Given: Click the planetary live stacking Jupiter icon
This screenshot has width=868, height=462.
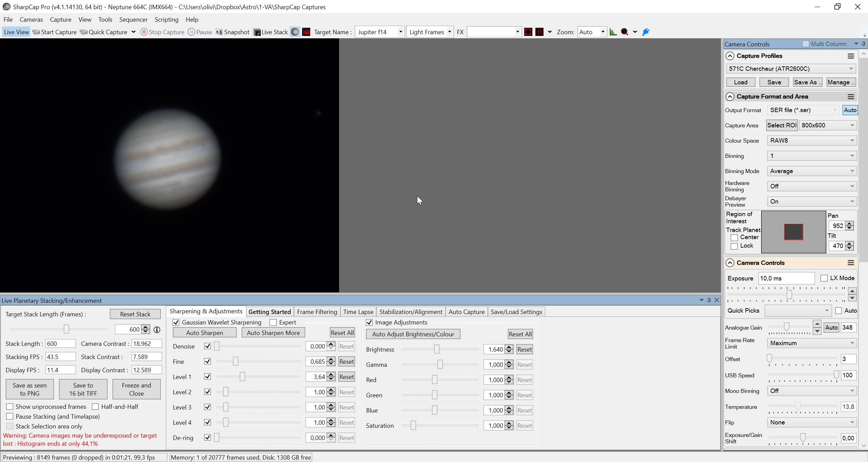Looking at the screenshot, I should [295, 32].
